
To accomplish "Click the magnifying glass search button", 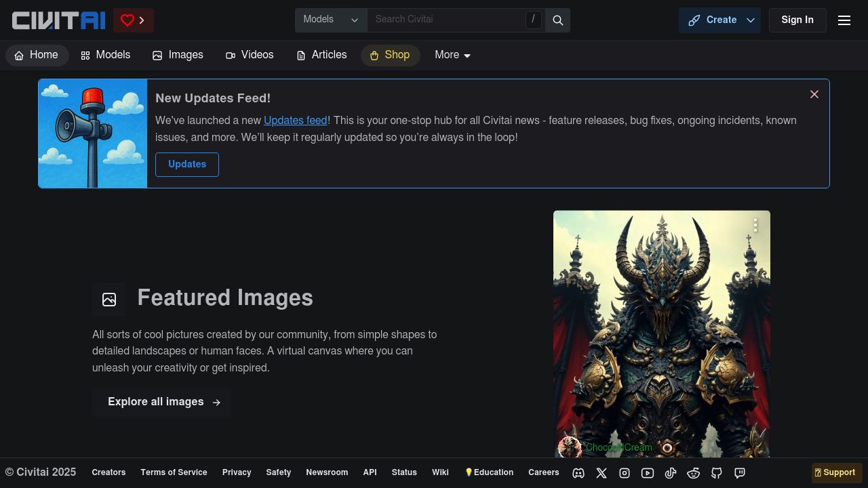I will (x=558, y=20).
